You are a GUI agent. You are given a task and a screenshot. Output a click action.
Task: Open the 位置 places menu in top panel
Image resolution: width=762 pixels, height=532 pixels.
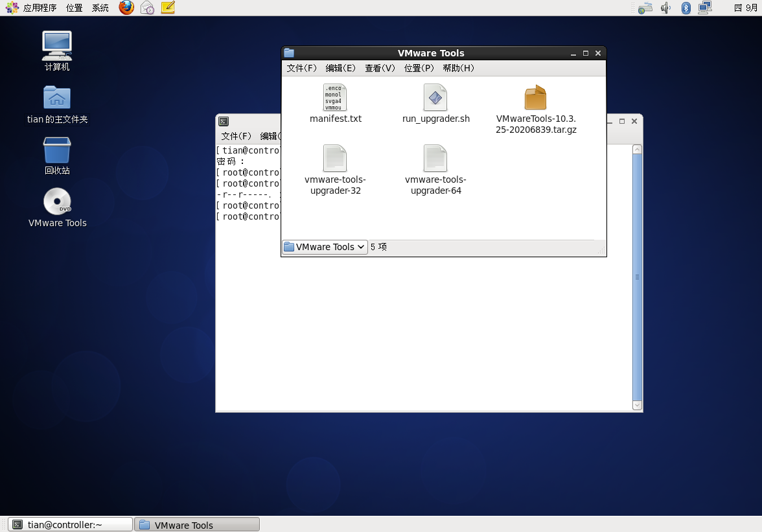[x=75, y=8]
